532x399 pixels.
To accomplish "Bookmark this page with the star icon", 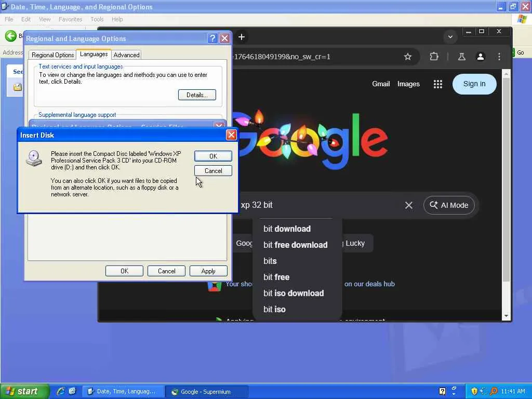I will click(x=407, y=57).
